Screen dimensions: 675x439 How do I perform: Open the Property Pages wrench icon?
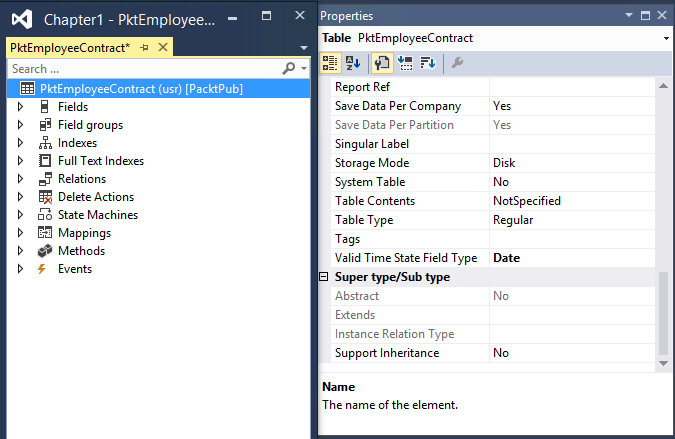click(x=457, y=63)
